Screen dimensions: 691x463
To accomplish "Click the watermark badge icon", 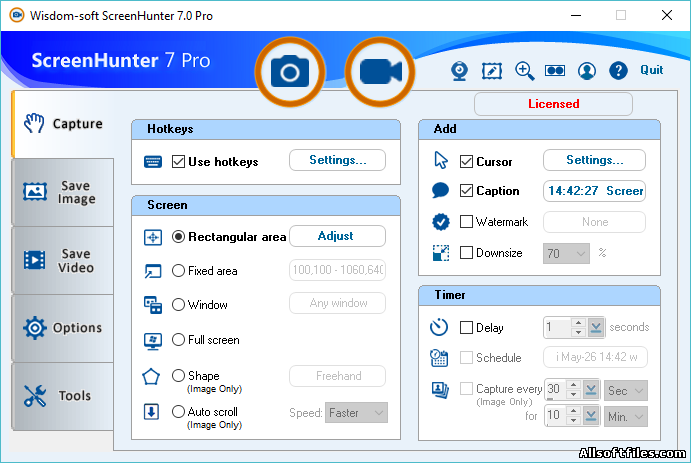I will point(441,222).
